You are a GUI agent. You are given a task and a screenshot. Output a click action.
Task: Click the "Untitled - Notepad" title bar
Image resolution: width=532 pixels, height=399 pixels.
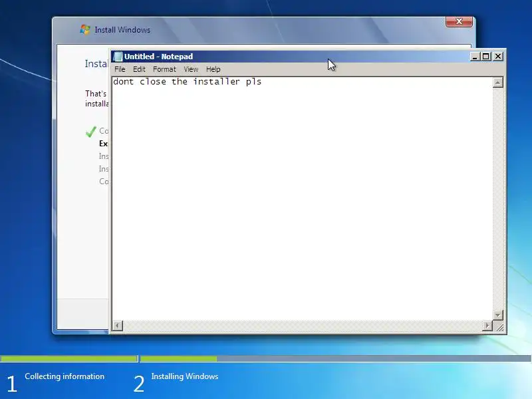pyautogui.click(x=291, y=57)
